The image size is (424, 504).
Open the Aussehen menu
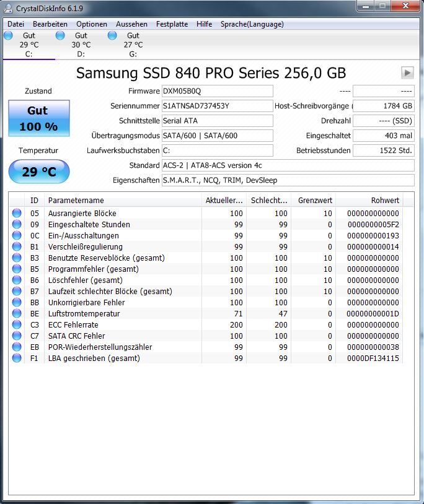131,24
